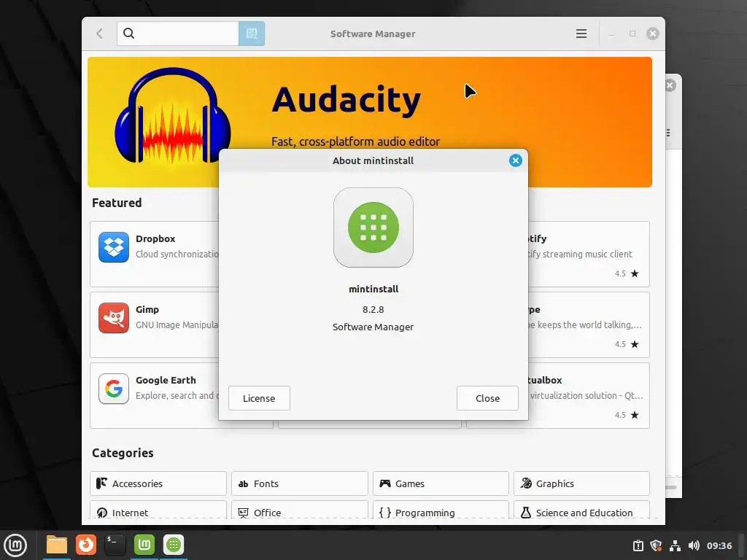Open the License information

pos(259,398)
